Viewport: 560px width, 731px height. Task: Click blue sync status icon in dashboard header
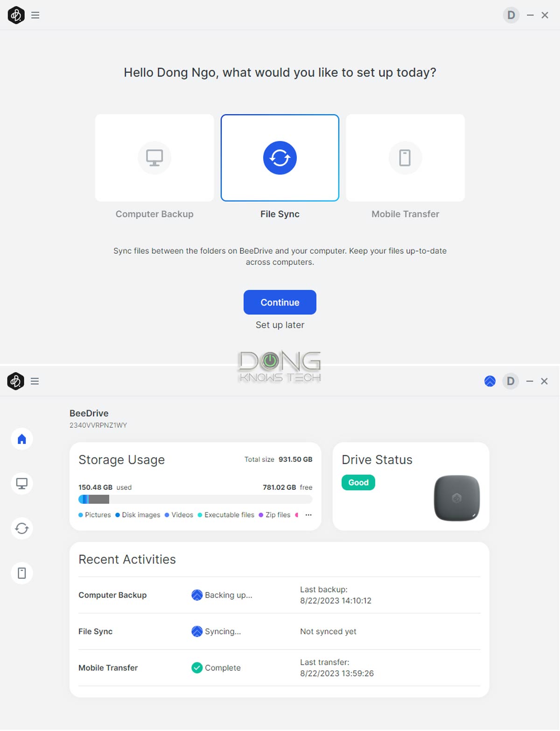click(490, 381)
